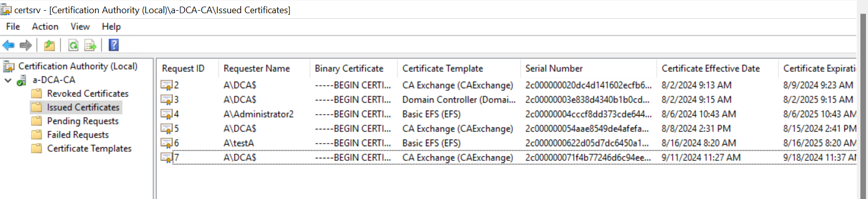Click effective date 8/2/2024 9:13 AM
Viewport: 868px width, 199px height.
[697, 85]
